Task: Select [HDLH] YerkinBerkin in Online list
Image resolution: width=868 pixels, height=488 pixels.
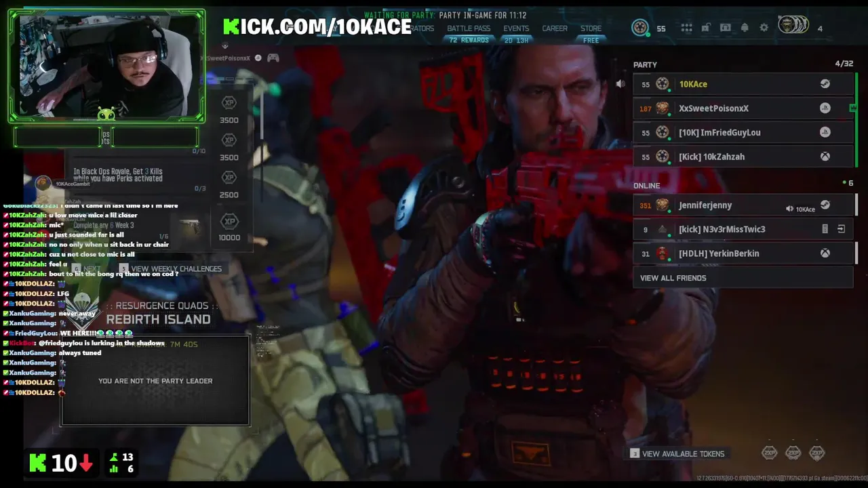Action: [x=743, y=253]
